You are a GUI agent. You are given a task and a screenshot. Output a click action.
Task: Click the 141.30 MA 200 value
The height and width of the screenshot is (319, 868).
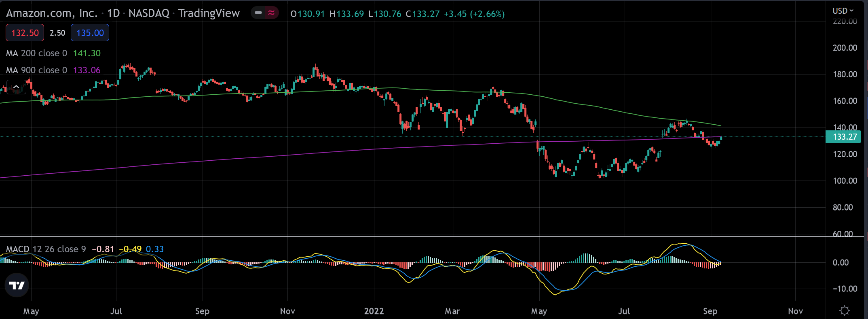[x=87, y=53]
